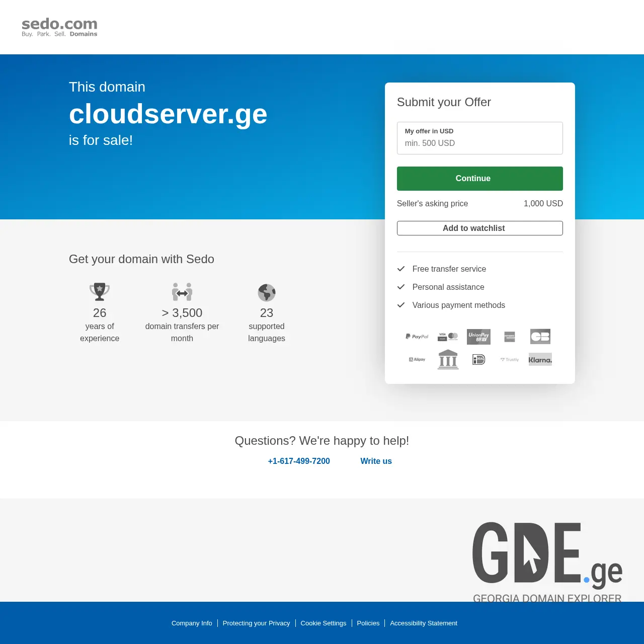The width and height of the screenshot is (644, 644).
Task: Select the Carte Bancaire payment icon
Action: (x=540, y=337)
